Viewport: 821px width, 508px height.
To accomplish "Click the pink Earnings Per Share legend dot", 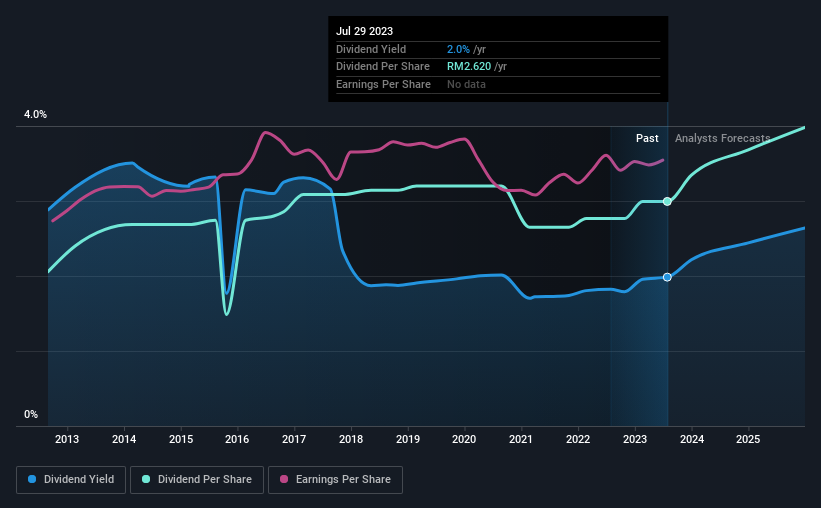I will pos(284,479).
